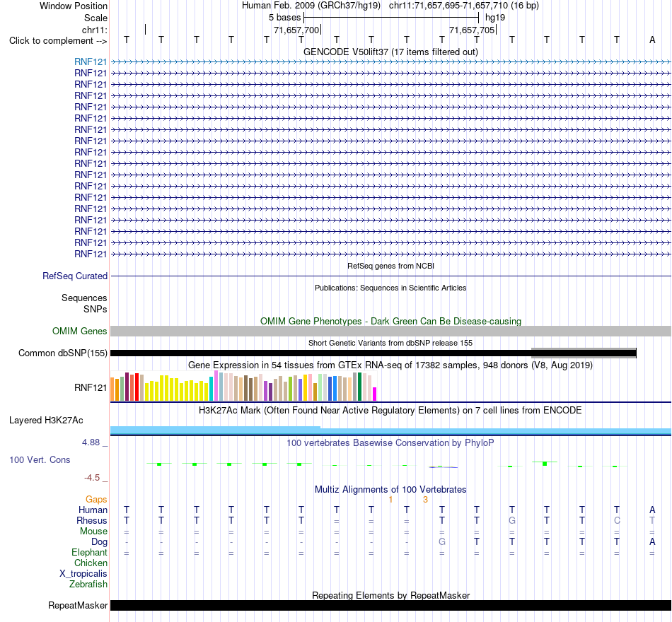The height and width of the screenshot is (622, 672).
Task: Open the GTEx Gene Expression in 54 tissues title
Action: [390, 365]
